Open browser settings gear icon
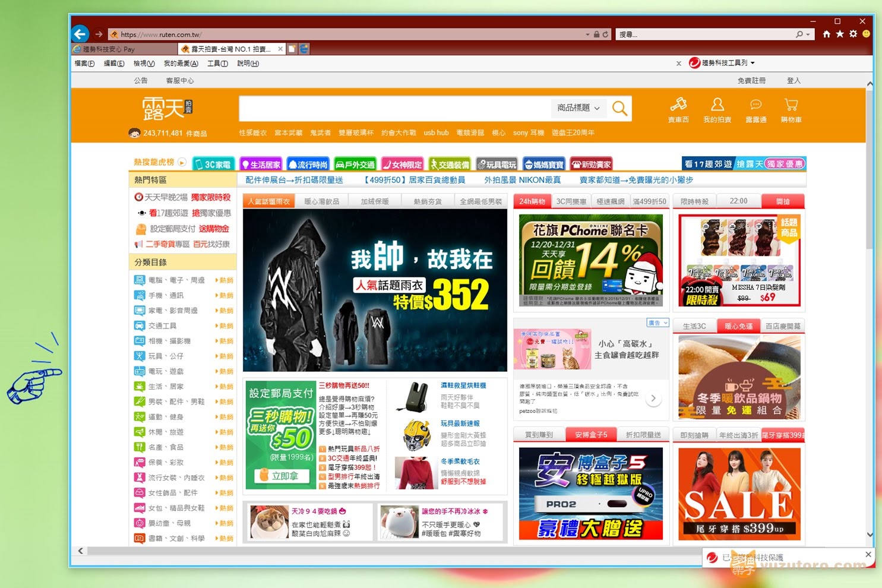Viewport: 882px width, 588px height. coord(853,34)
